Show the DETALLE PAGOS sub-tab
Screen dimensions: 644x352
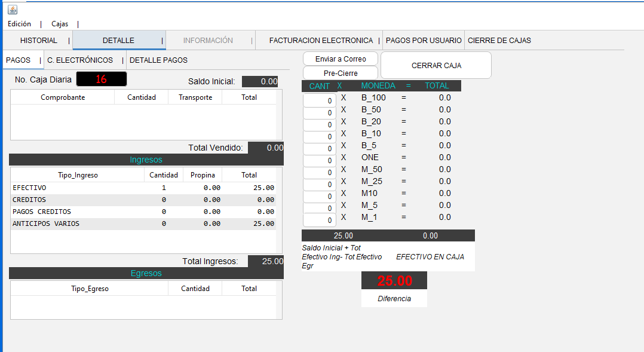[x=158, y=60]
